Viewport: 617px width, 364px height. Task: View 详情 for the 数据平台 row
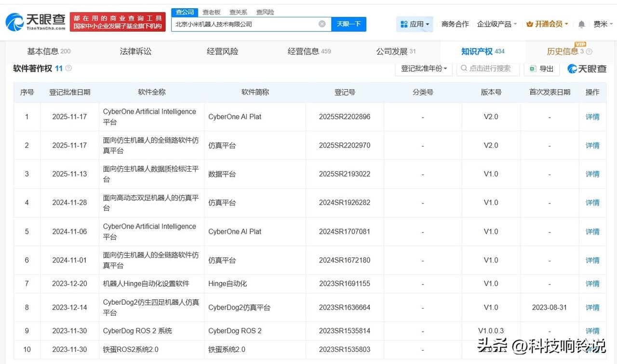click(592, 174)
